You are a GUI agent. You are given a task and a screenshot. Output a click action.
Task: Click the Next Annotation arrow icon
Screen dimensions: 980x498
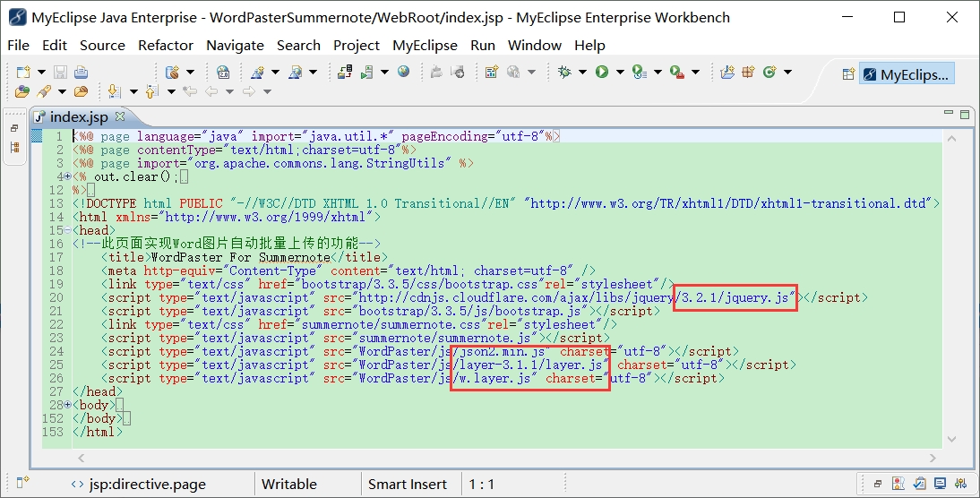coord(115,92)
